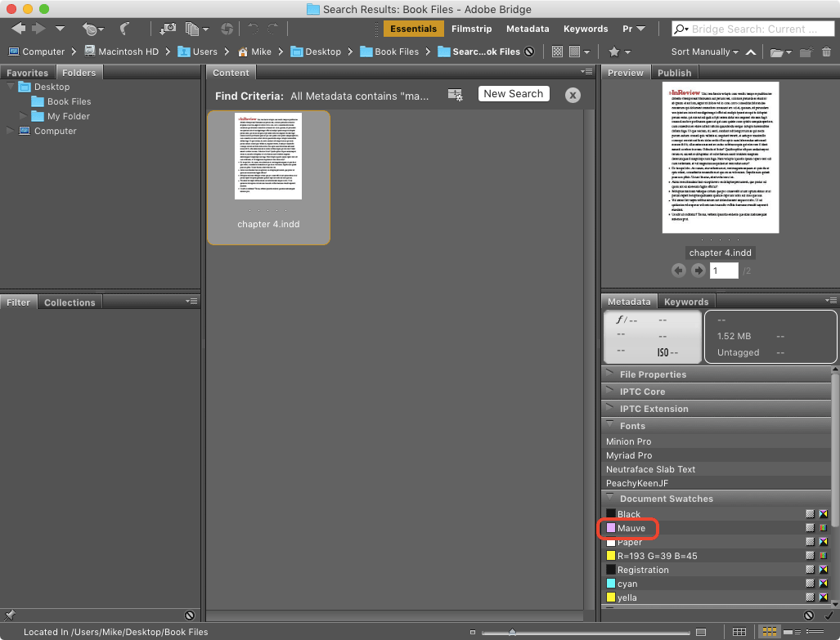Image resolution: width=840 pixels, height=640 pixels.
Task: Click the trash delete icon
Action: (x=826, y=51)
